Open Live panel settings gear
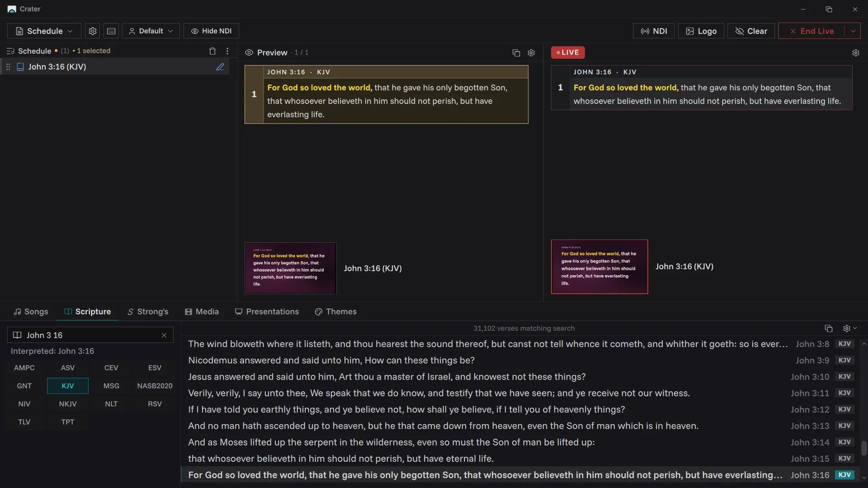 click(x=856, y=53)
